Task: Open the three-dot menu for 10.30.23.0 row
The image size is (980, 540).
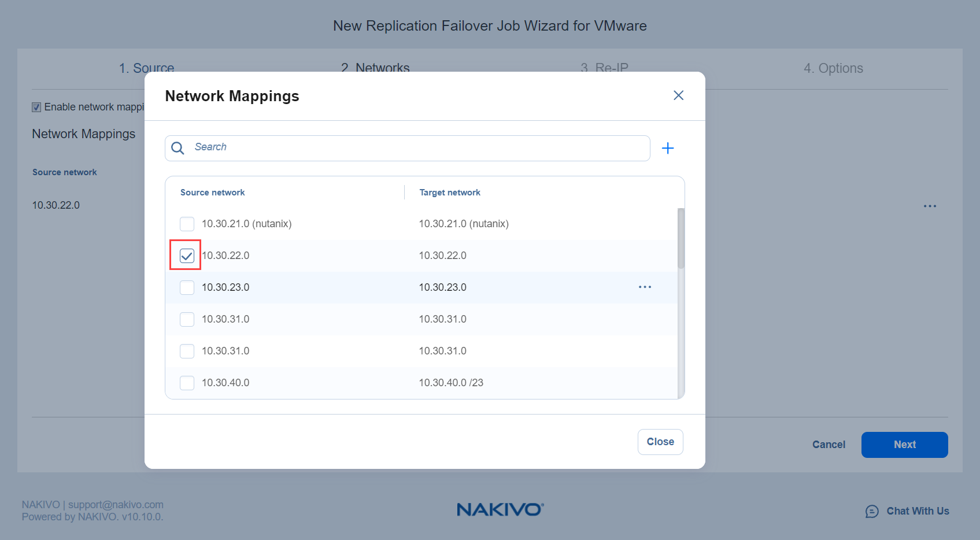Action: pos(645,287)
